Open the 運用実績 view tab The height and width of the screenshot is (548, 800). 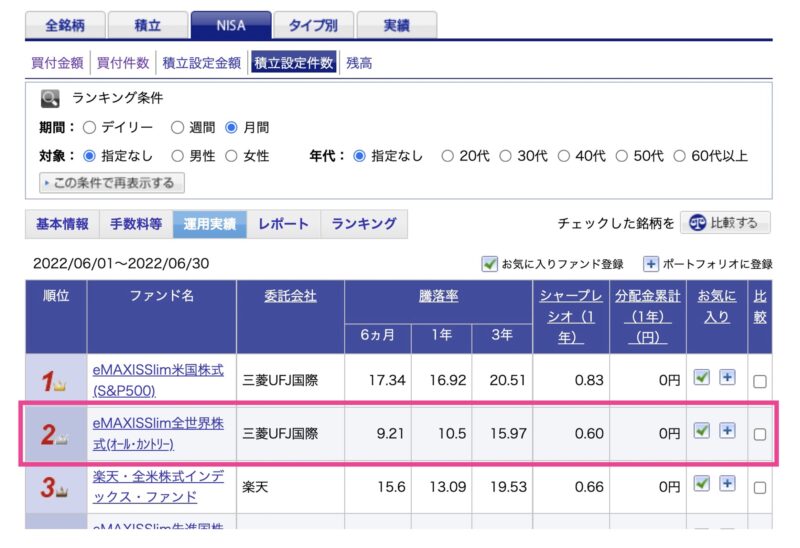(x=210, y=224)
